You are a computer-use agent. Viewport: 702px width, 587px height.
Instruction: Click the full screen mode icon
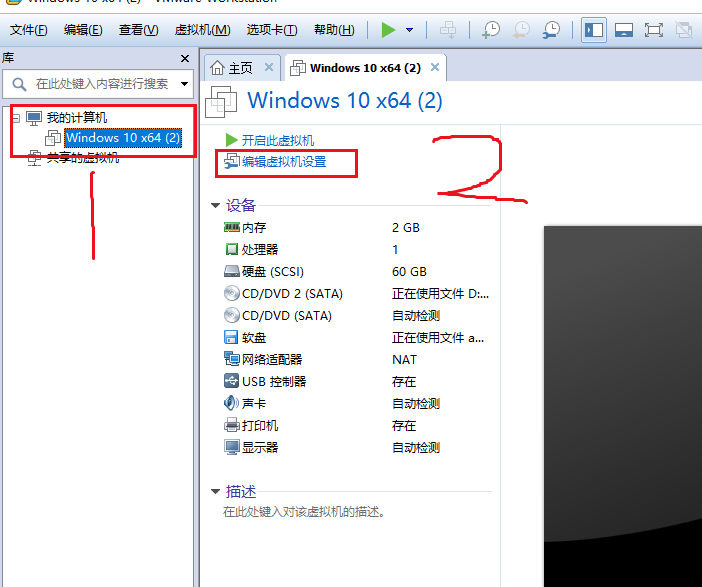coord(654,30)
